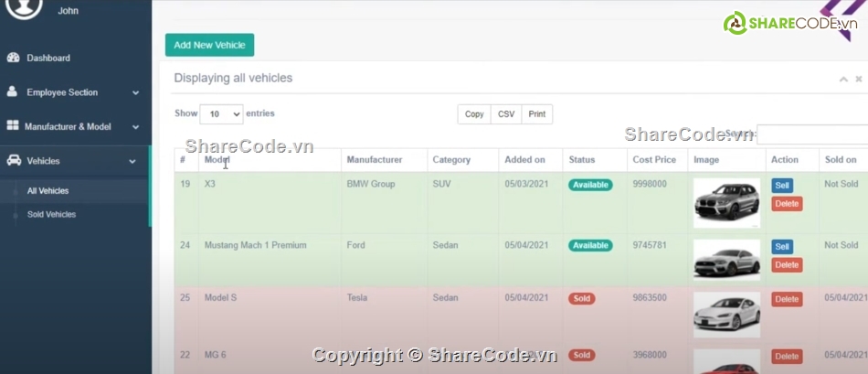Go to All Vehicles page
This screenshot has height=374, width=868.
[x=48, y=190]
